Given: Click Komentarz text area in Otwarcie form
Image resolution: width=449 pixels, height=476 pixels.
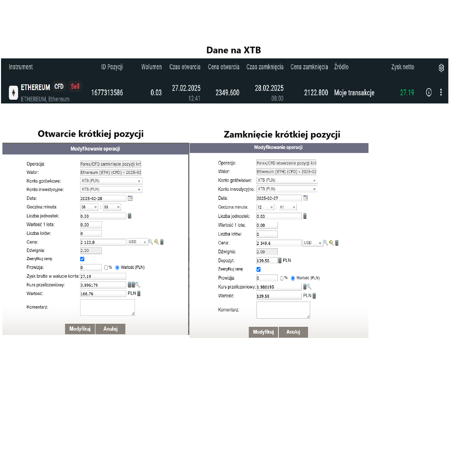Looking at the screenshot, I should (x=107, y=307).
